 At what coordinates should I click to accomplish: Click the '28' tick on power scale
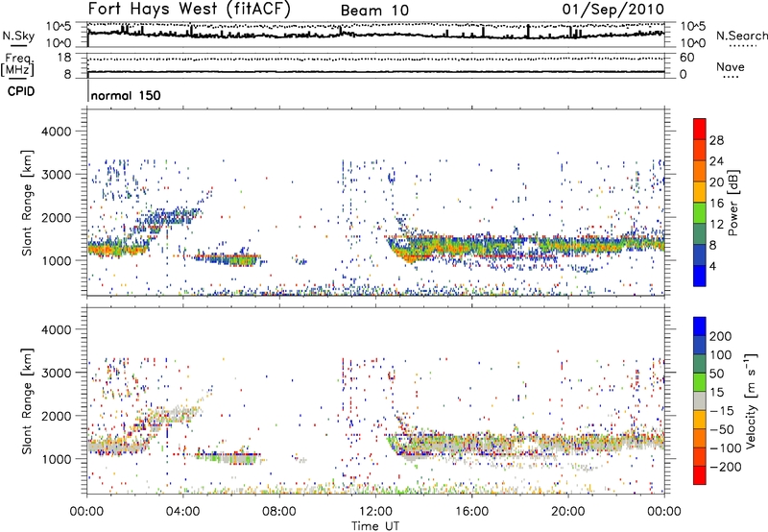716,140
